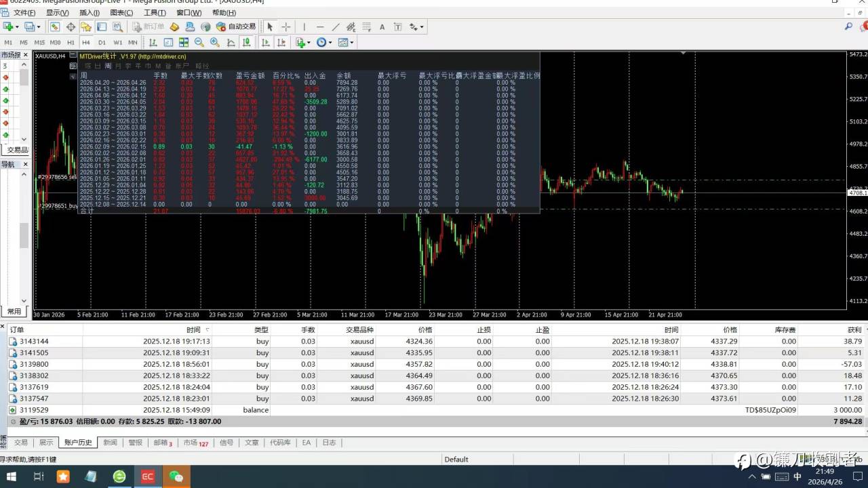Select the text 'A' tool
The width and height of the screenshot is (868, 488).
[382, 26]
